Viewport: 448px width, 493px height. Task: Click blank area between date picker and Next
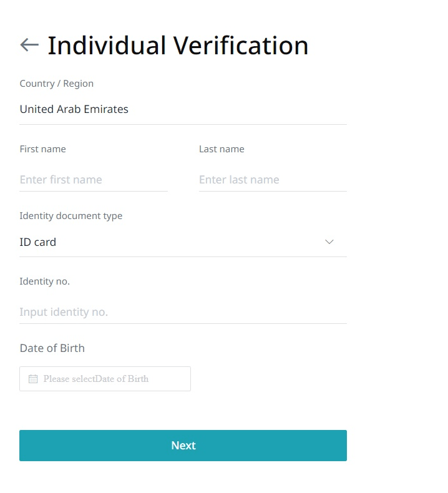(183, 411)
